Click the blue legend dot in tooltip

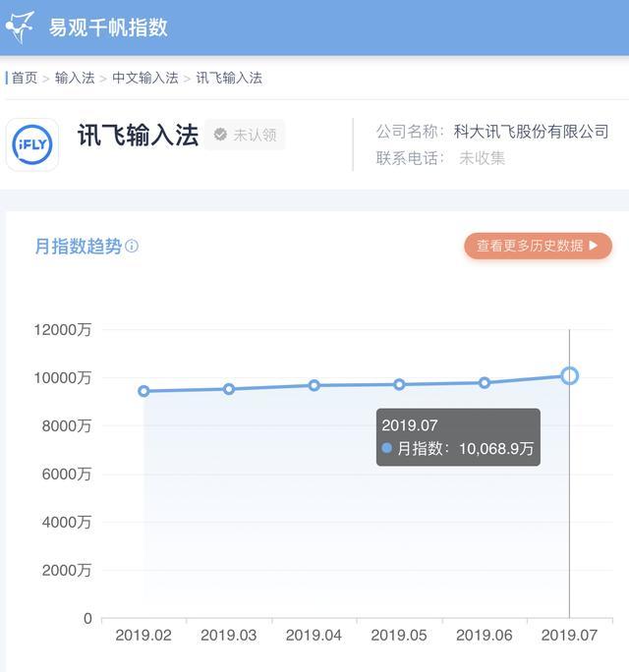point(387,448)
